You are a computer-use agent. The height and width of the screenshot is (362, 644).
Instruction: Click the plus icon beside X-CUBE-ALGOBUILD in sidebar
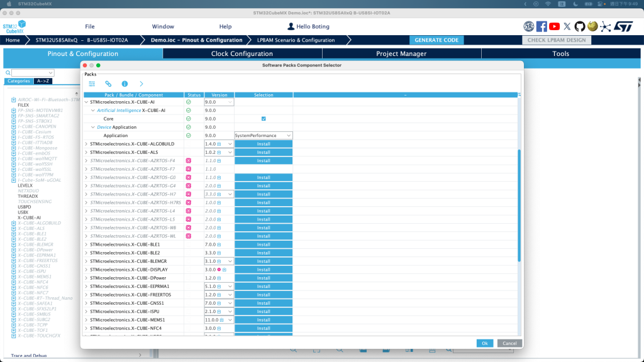14,223
